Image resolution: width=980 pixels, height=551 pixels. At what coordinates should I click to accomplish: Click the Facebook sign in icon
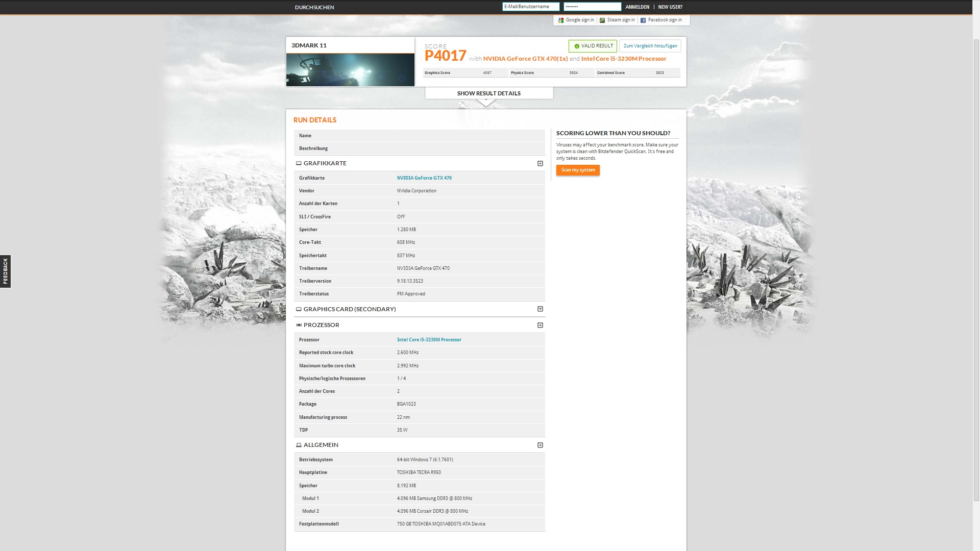(x=643, y=20)
